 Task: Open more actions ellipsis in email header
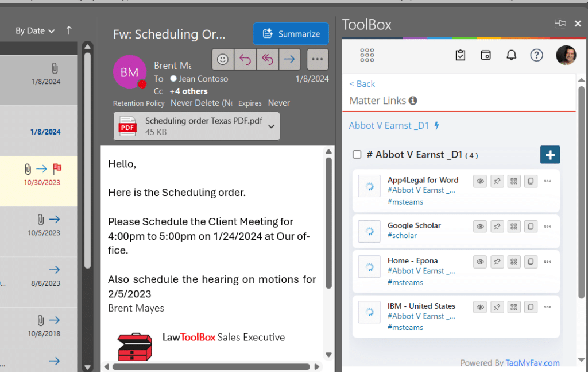click(317, 59)
